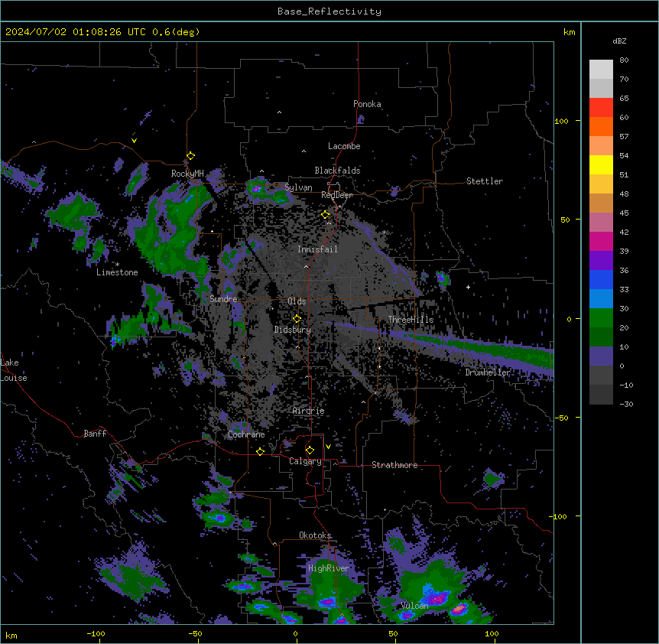Click the RockyMH label
The width and height of the screenshot is (659, 644).
(x=187, y=174)
